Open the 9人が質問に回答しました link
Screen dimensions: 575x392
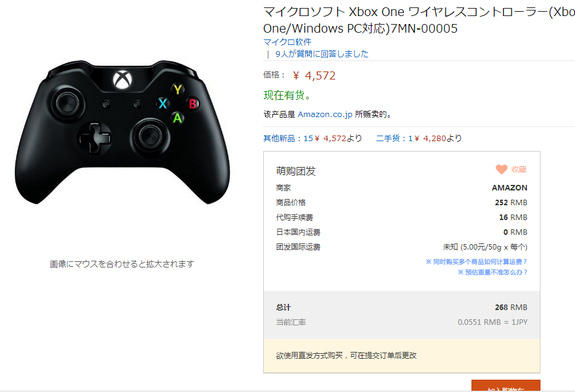(322, 54)
